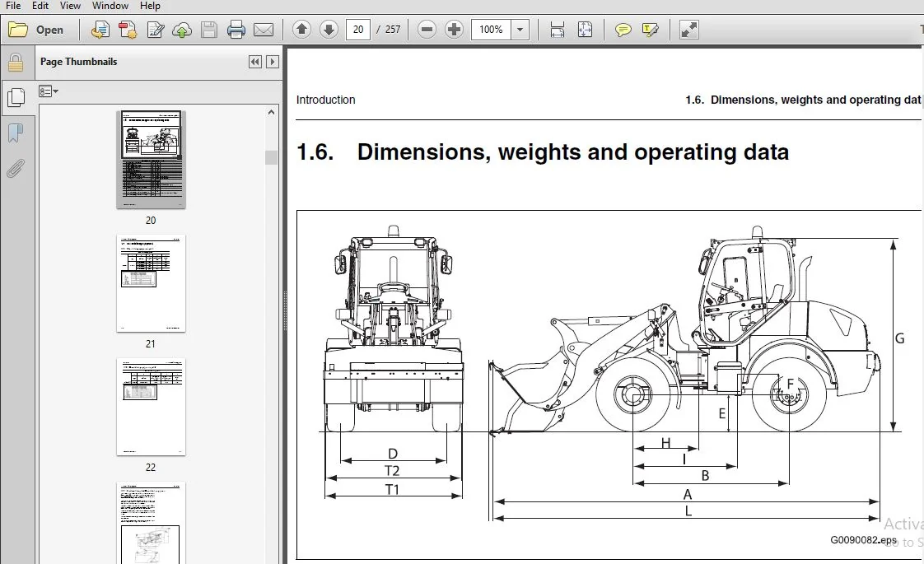This screenshot has width=924, height=564.
Task: Select the highlight text tool
Action: coord(650,30)
